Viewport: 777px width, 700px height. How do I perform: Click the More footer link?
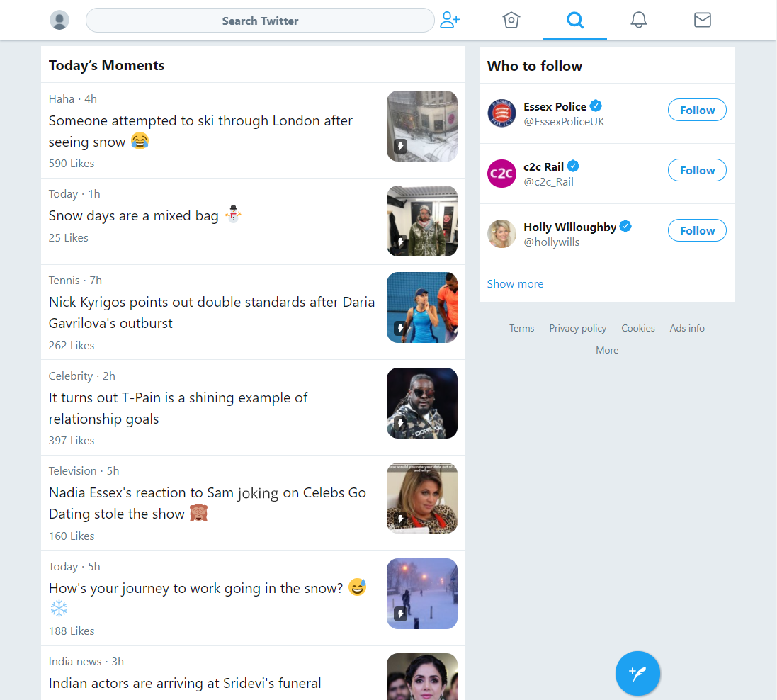606,350
